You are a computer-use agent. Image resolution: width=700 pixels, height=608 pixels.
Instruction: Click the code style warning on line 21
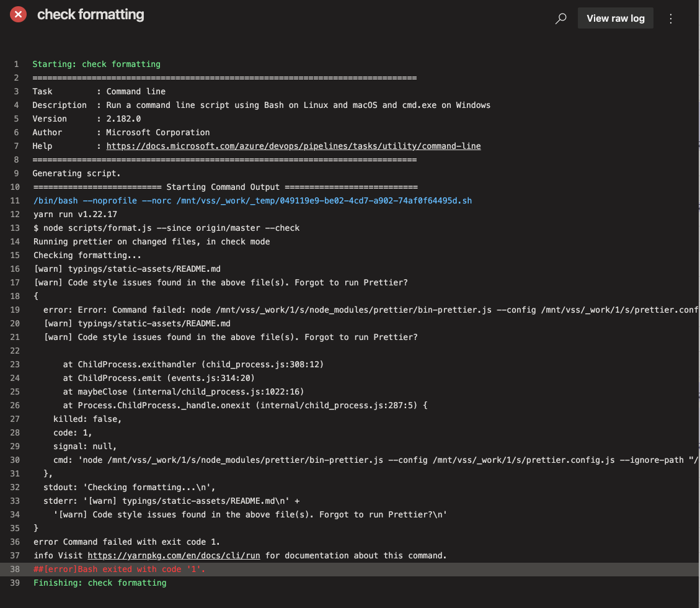coord(231,337)
